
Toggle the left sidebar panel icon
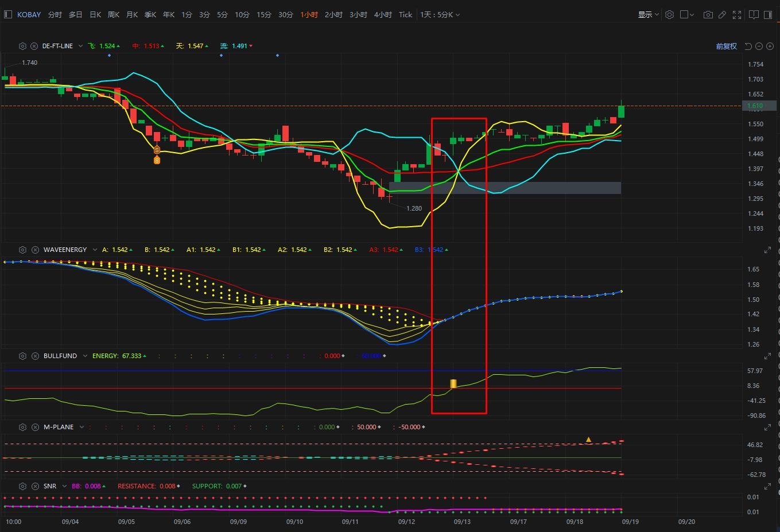(7, 14)
